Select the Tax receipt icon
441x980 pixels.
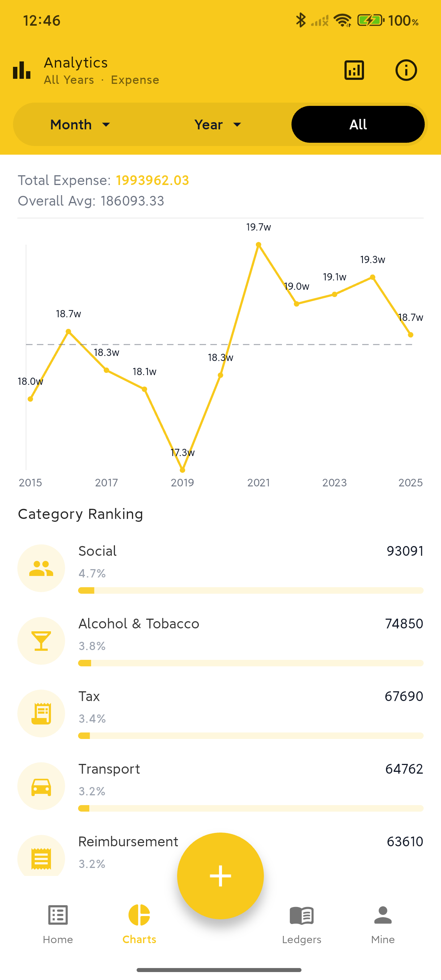[41, 713]
